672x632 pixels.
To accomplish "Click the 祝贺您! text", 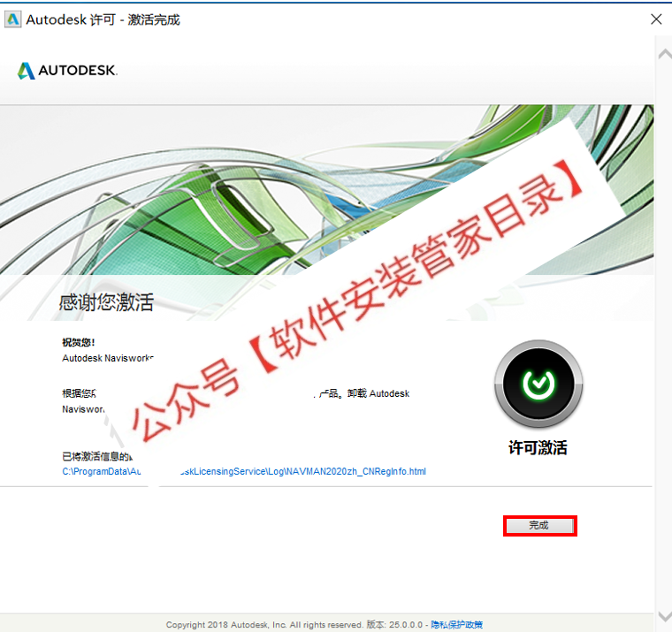I will pos(79,342).
